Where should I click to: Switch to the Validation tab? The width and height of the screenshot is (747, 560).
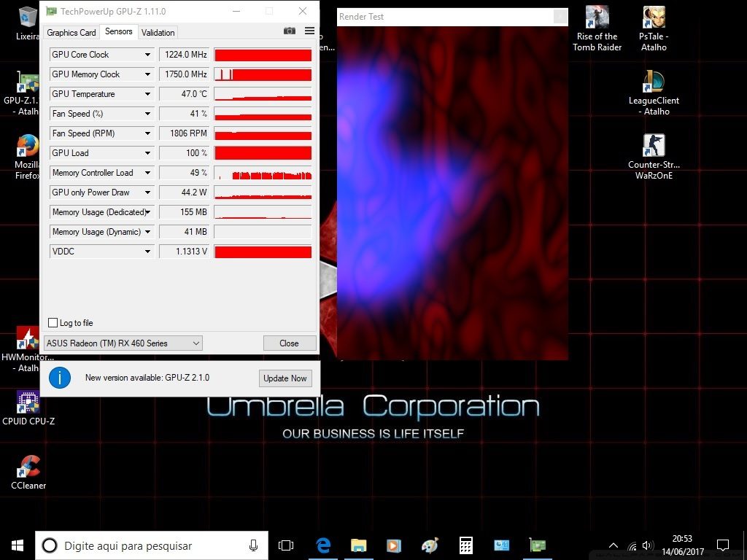[158, 32]
